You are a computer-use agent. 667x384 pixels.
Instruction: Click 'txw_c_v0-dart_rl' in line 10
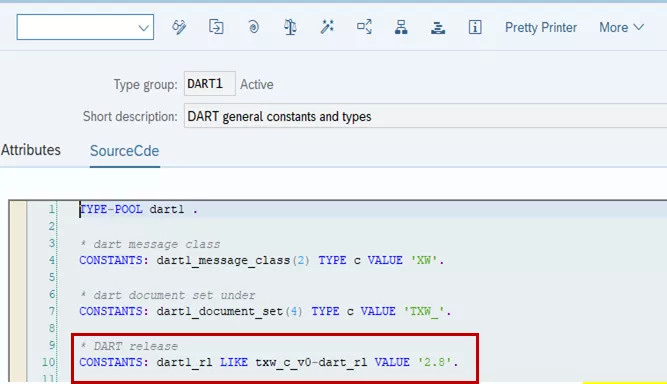(x=311, y=362)
